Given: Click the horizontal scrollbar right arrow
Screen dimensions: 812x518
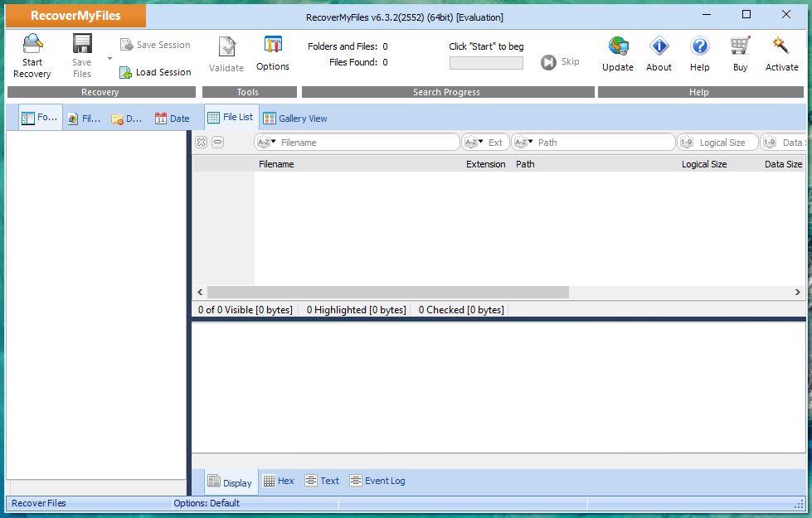Looking at the screenshot, I should 797,292.
